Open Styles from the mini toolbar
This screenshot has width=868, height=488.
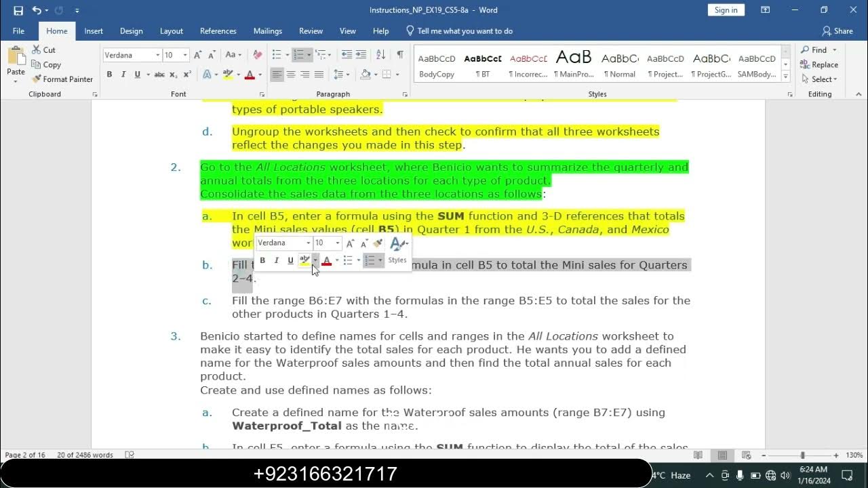click(x=398, y=250)
